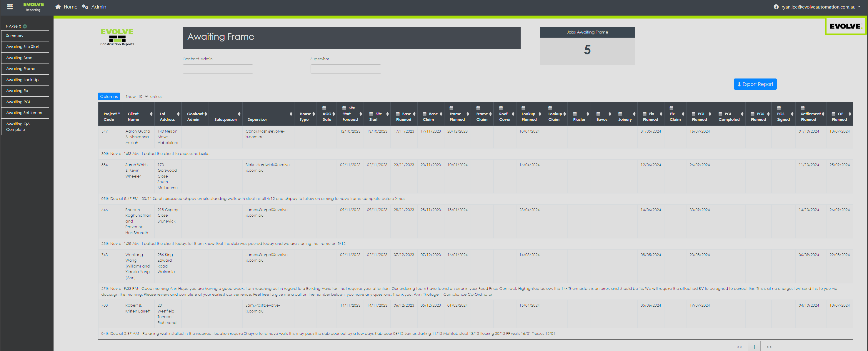Click calendar icon above Roof Cover

501,108
